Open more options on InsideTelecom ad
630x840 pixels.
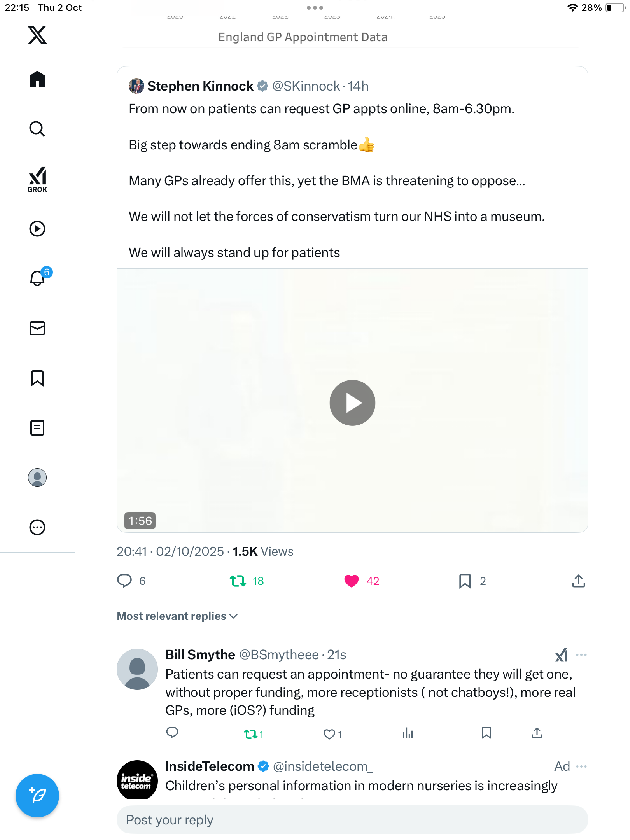pos(581,766)
